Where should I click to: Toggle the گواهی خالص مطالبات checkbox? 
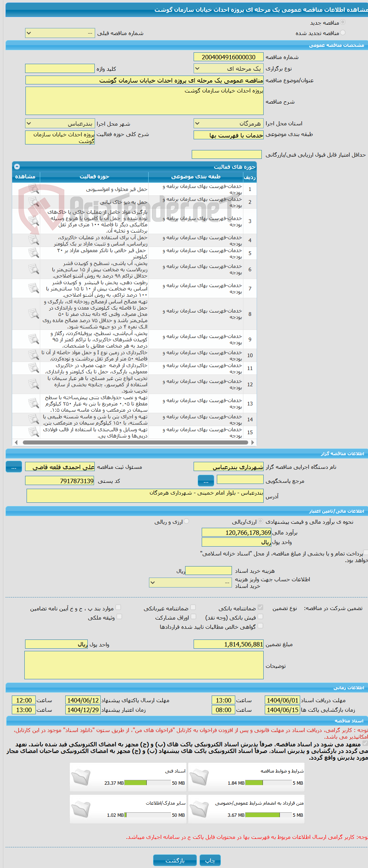coord(260,626)
